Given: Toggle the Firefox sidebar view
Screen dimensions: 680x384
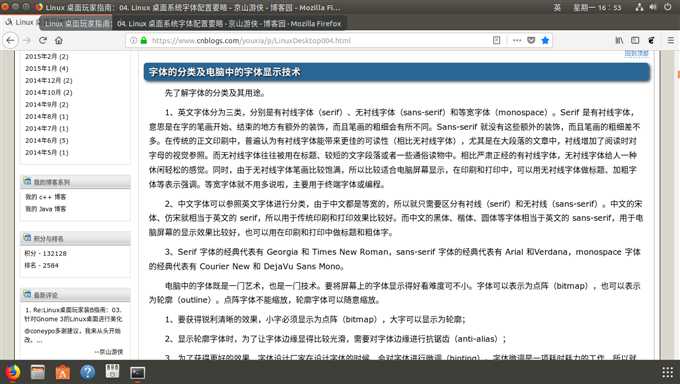Looking at the screenshot, I should 635,40.
